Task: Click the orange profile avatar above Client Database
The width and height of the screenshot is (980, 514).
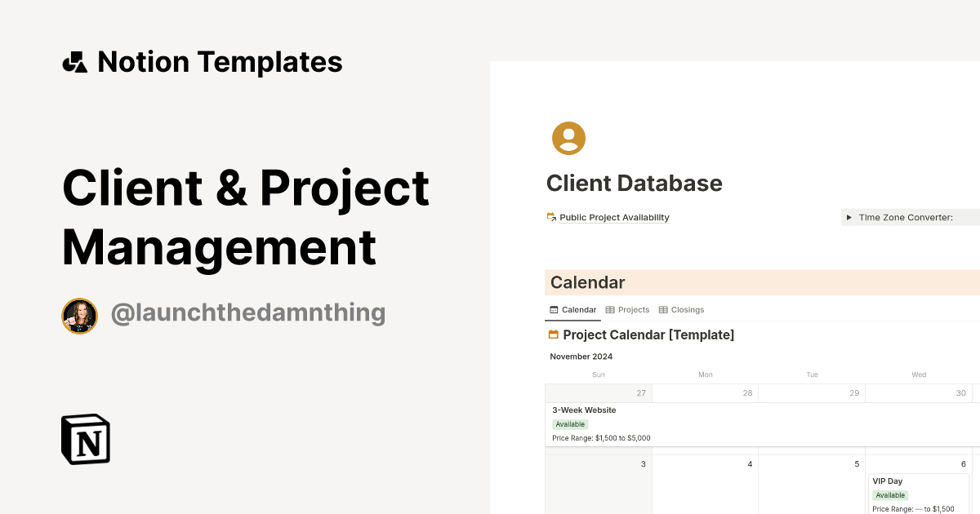Action: [x=569, y=138]
